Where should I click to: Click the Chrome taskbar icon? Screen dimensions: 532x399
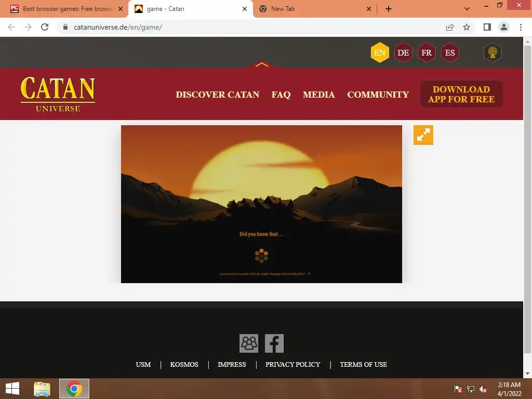click(74, 389)
